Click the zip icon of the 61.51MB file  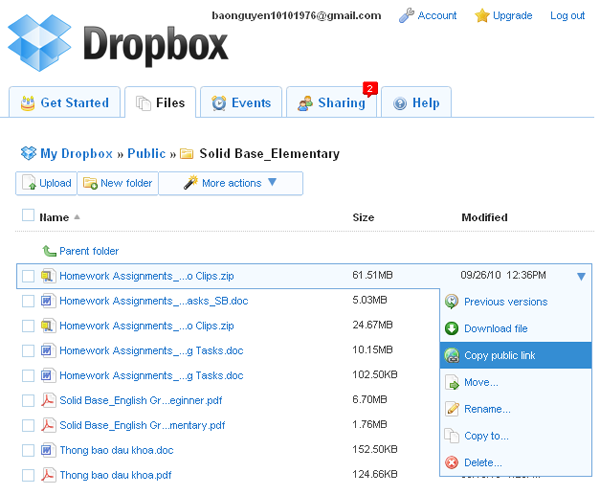click(47, 276)
